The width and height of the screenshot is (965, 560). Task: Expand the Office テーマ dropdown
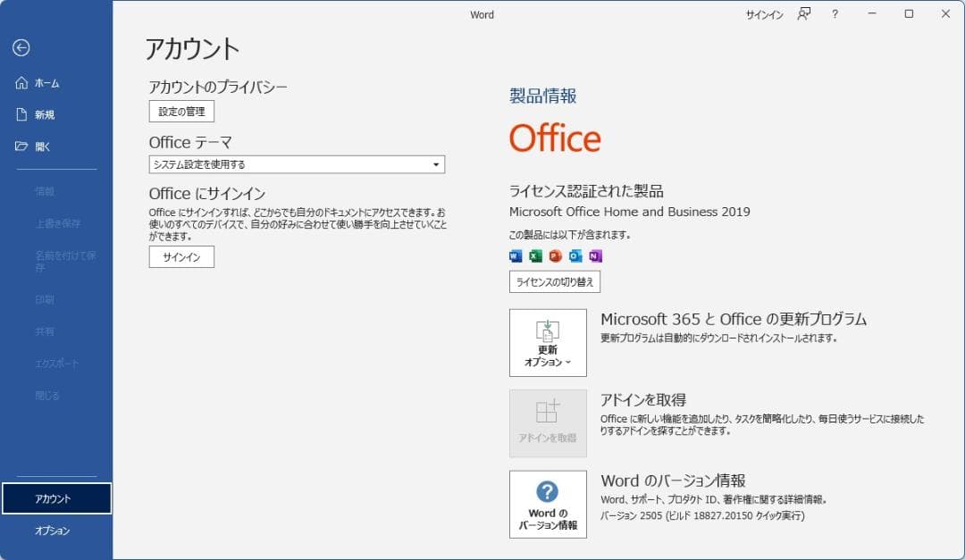436,164
